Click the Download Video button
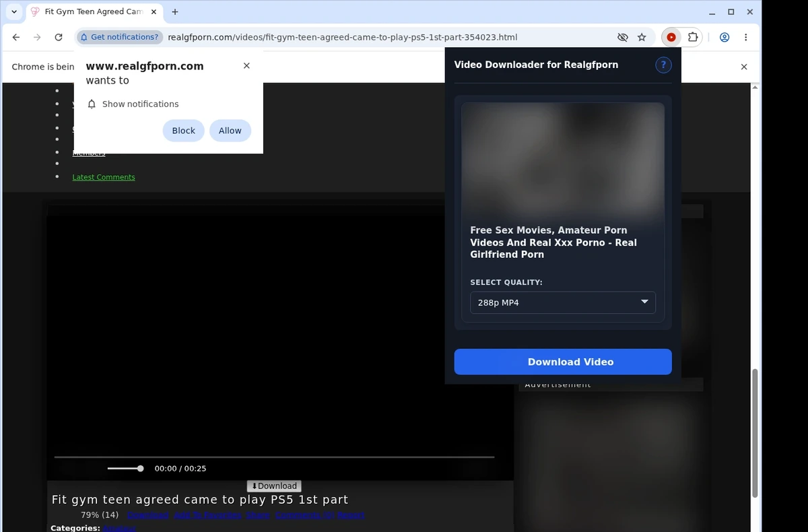Image resolution: width=808 pixels, height=532 pixels. pos(563,362)
